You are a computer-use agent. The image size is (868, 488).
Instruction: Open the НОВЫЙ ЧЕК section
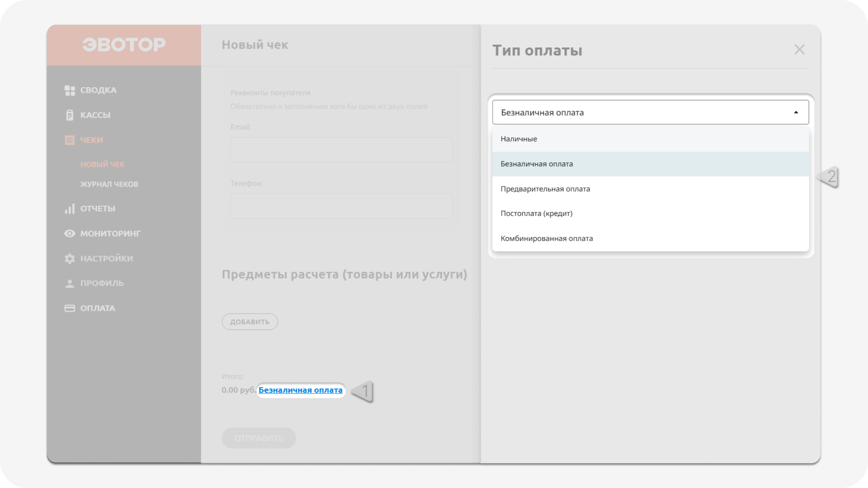(103, 164)
